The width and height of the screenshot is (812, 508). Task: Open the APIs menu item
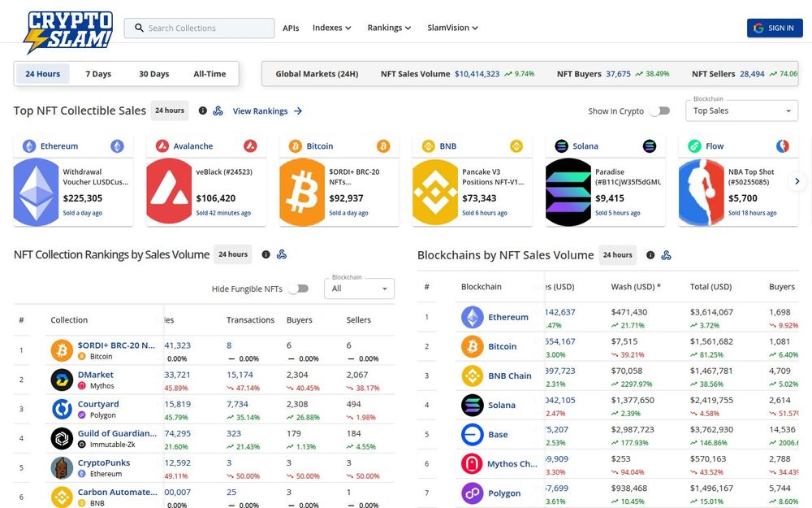(x=291, y=28)
